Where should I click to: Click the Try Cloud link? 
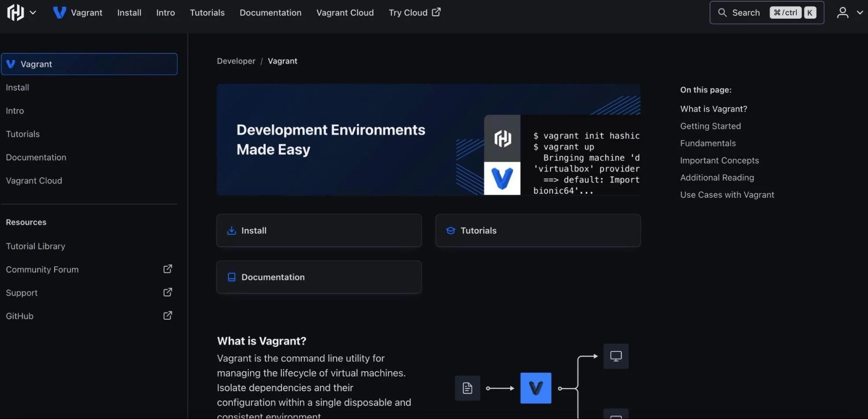(415, 13)
